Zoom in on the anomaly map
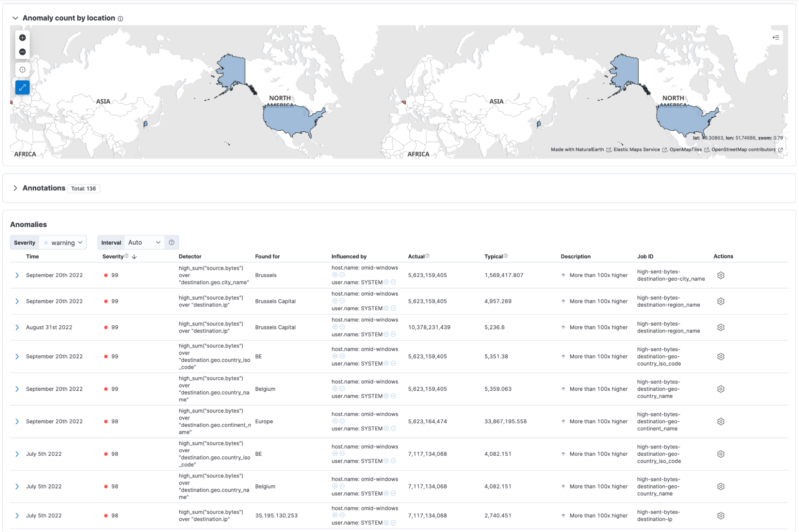 [22, 38]
